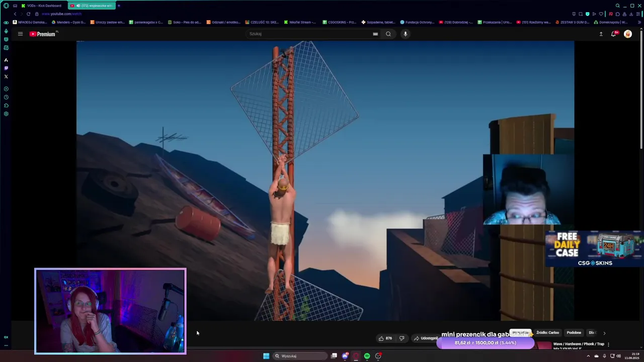
Task: Open the on-screen keyboard icon in search
Action: tap(375, 34)
